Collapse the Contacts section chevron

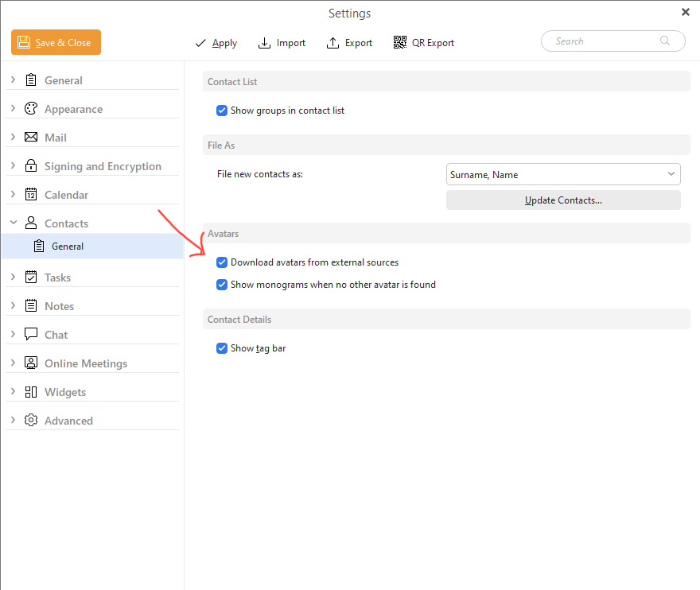coord(13,223)
